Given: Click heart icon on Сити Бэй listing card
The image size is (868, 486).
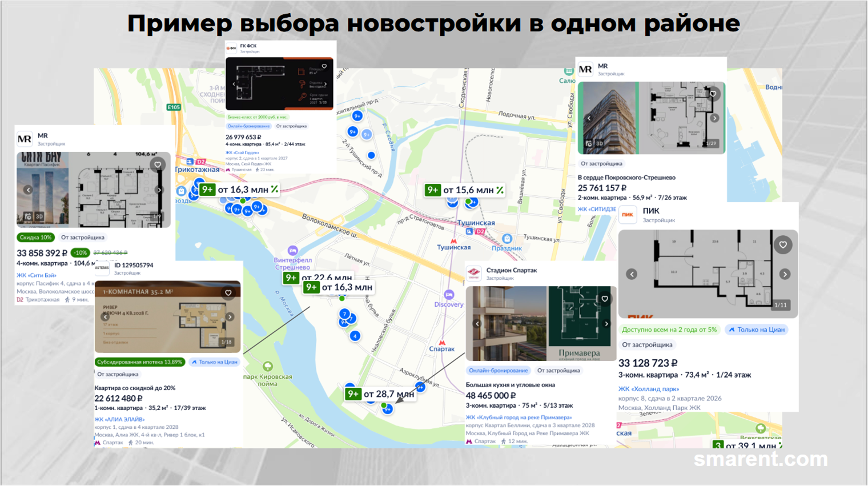Looking at the screenshot, I should pos(158,164).
